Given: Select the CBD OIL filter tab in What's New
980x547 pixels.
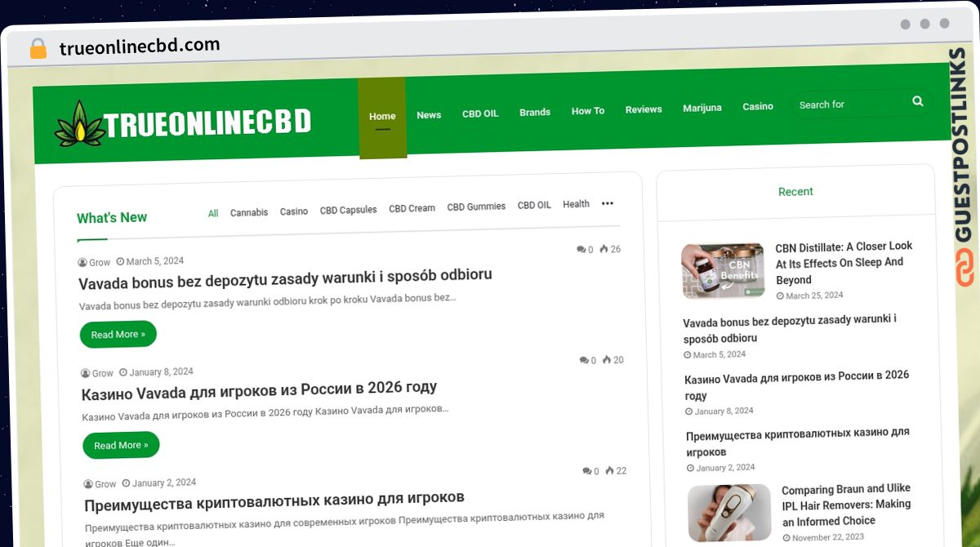Looking at the screenshot, I should pyautogui.click(x=535, y=206).
